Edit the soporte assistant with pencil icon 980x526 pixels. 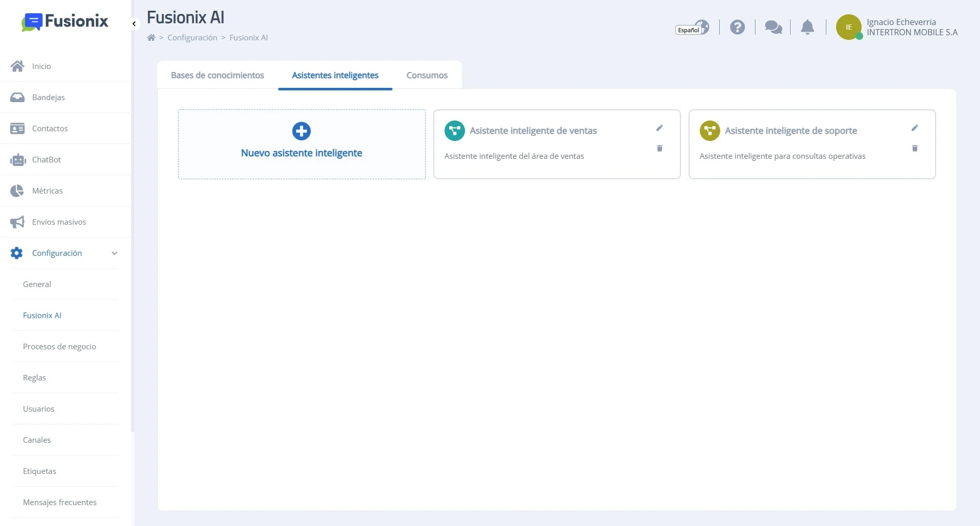click(x=915, y=128)
